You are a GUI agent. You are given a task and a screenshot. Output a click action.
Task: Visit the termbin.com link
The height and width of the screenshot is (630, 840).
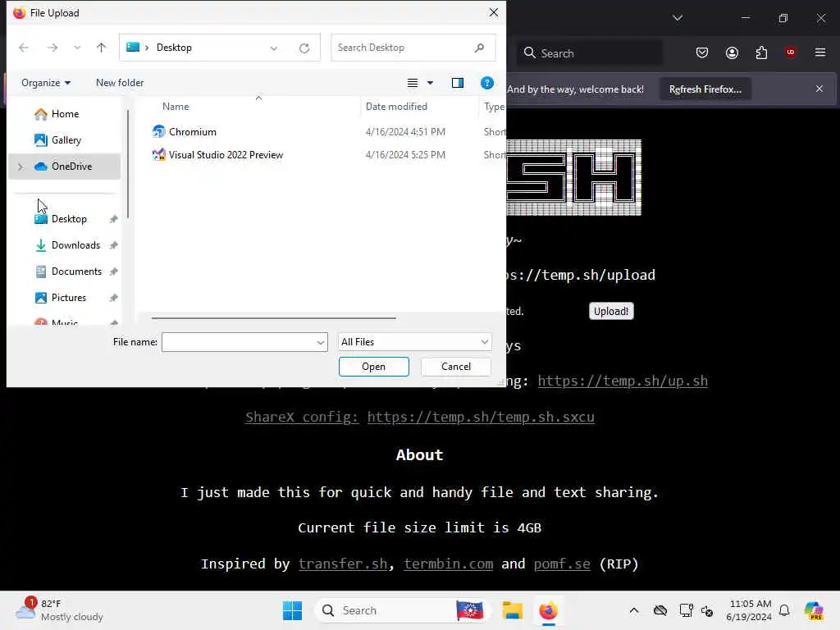(x=449, y=564)
